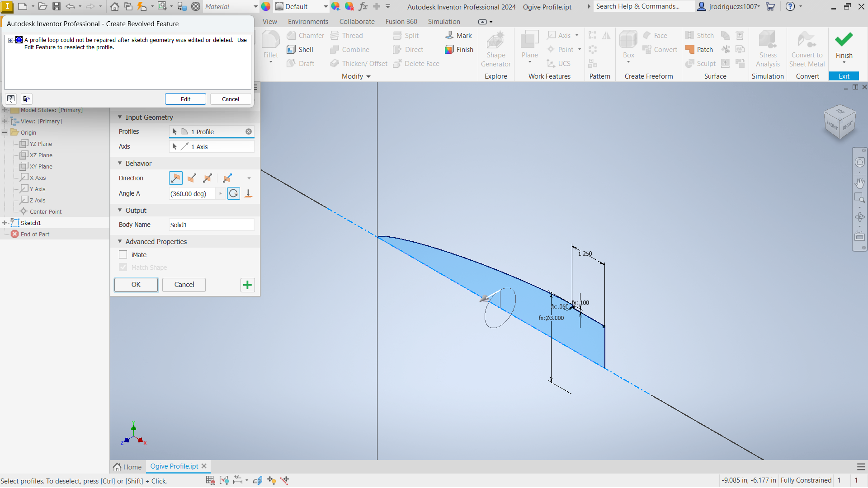Select the symmetric direction icon
The height and width of the screenshot is (488, 868).
pyautogui.click(x=208, y=178)
